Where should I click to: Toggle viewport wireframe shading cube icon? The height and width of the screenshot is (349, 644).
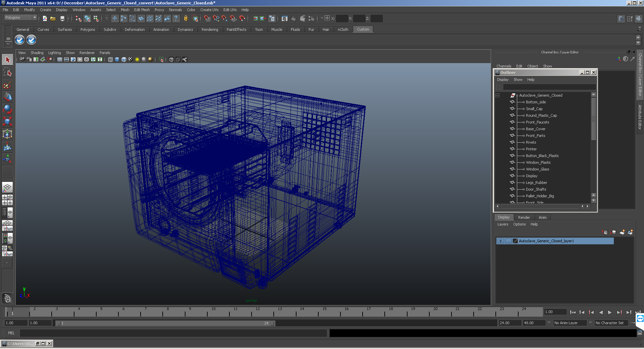point(110,59)
